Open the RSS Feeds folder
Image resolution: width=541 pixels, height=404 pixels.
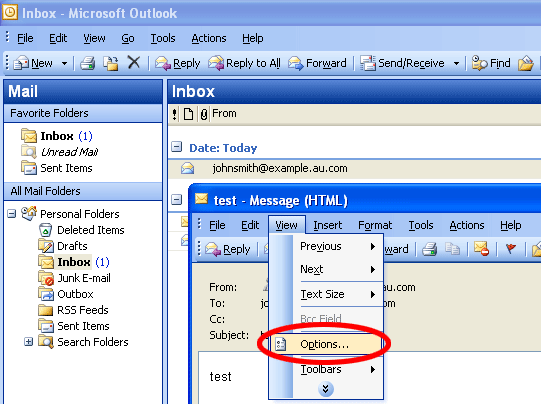(x=73, y=310)
